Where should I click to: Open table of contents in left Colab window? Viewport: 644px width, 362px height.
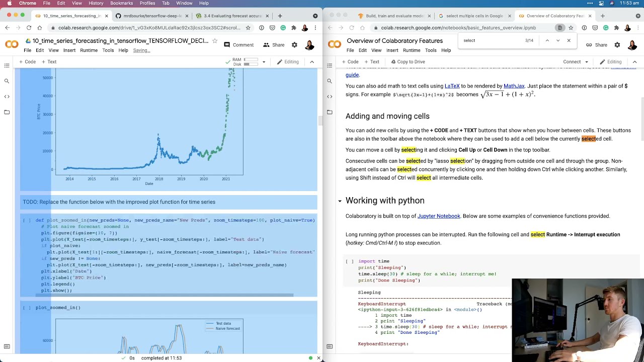[x=7, y=65]
